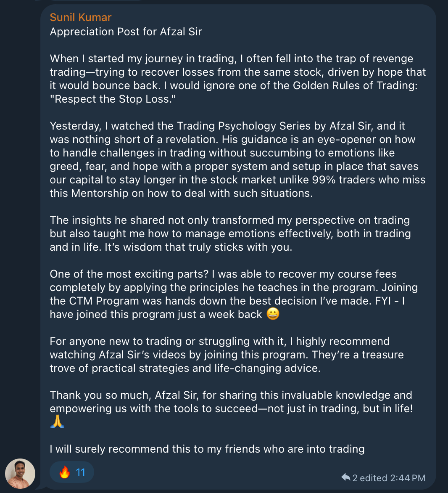This screenshot has width=448, height=493.
Task: Click the paragraph starting "Yesterday, I watched"
Action: [x=237, y=159]
